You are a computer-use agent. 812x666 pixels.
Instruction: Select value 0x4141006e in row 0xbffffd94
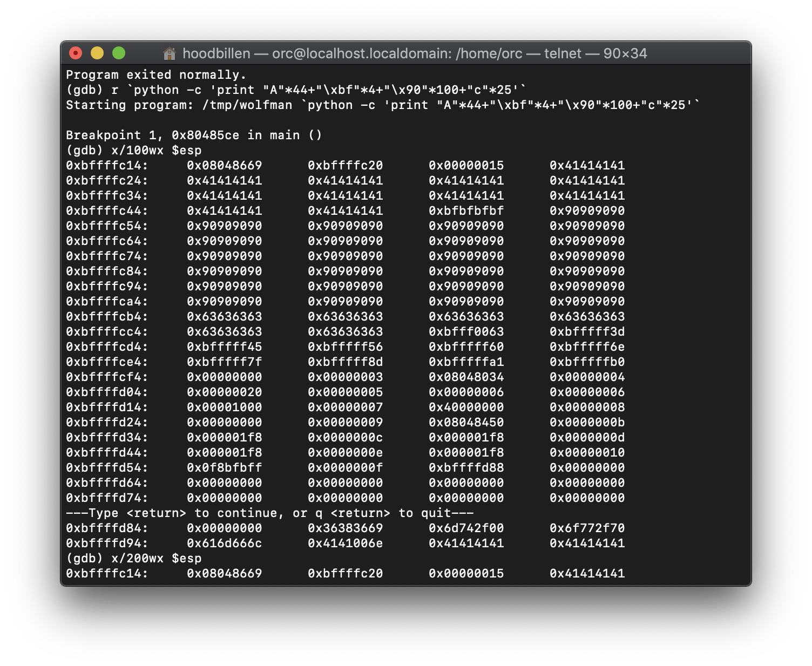tap(346, 543)
